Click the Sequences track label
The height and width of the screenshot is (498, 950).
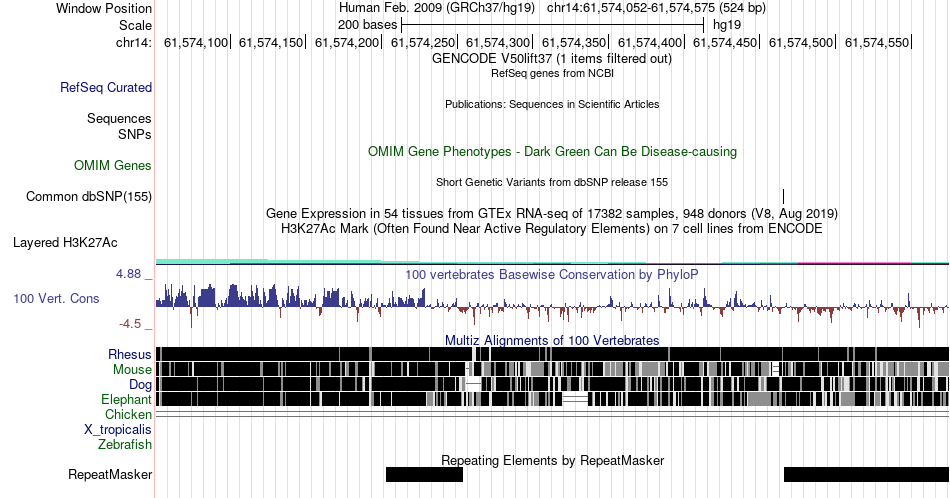[119, 118]
